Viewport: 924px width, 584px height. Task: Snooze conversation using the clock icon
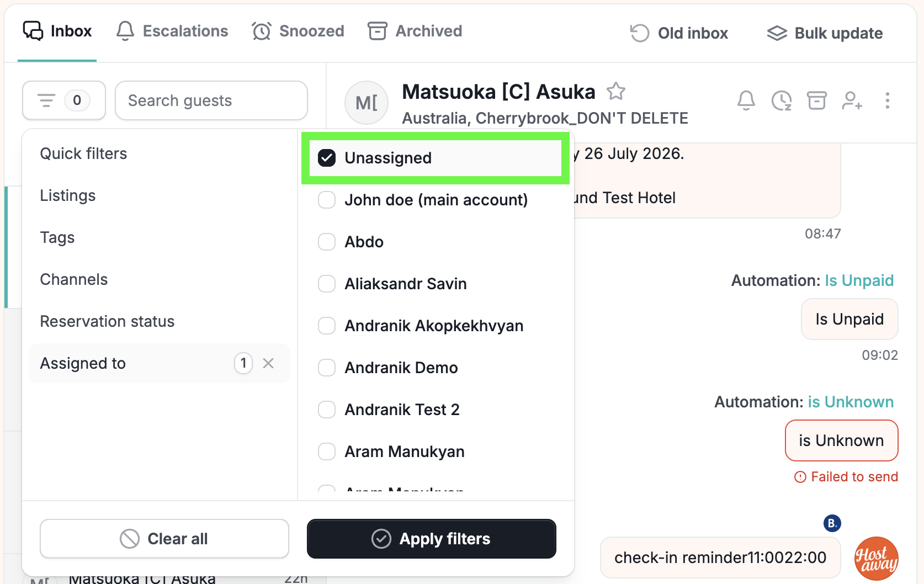point(782,100)
